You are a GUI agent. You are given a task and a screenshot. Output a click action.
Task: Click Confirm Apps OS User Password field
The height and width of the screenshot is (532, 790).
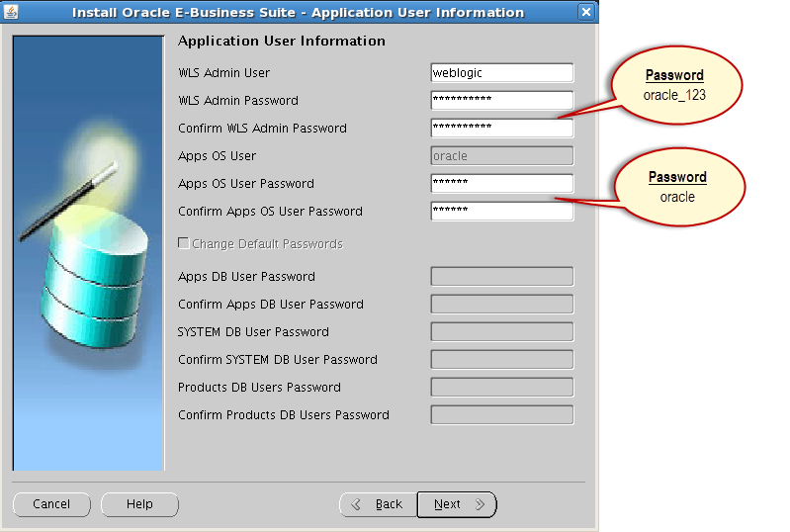(502, 212)
